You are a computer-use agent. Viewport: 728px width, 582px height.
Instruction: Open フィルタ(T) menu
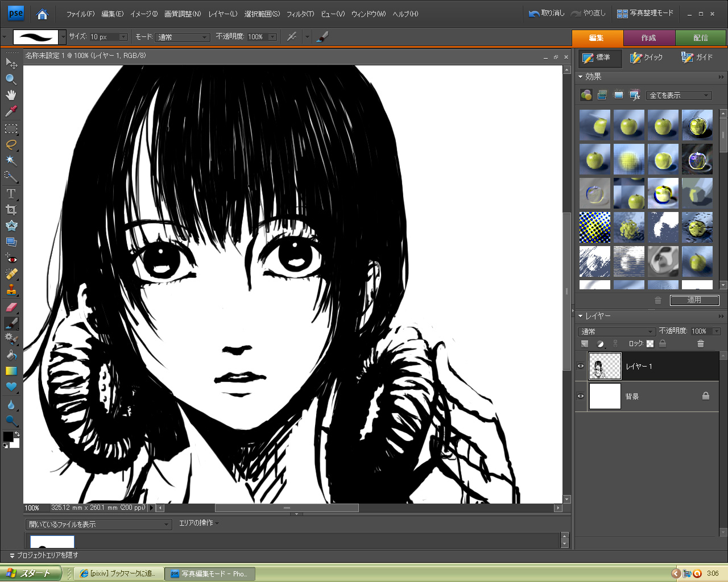click(x=300, y=14)
